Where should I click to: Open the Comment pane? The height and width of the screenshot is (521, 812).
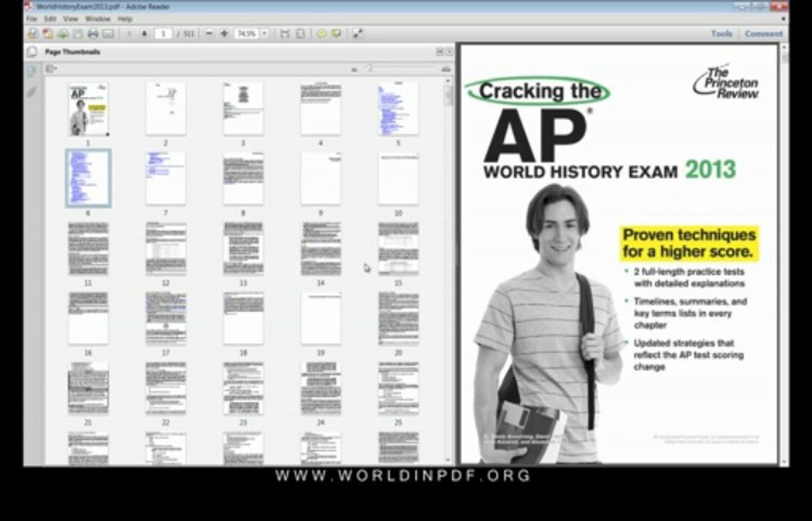click(x=764, y=34)
